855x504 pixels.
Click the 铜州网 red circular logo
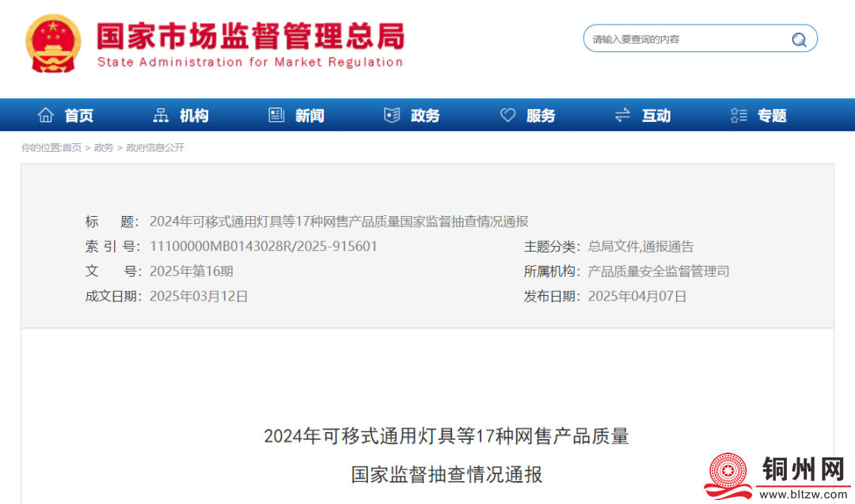point(730,476)
